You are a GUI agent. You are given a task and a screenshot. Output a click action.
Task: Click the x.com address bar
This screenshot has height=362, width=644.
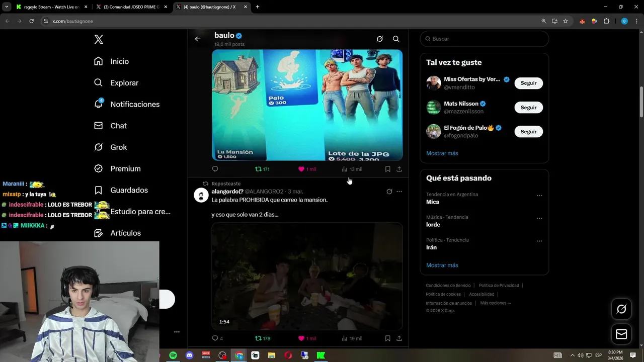[x=287, y=21]
